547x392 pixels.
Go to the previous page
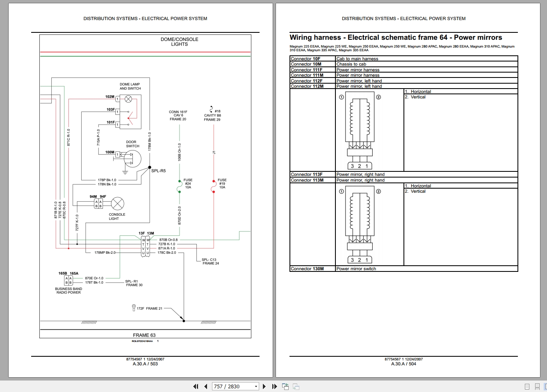tap(206, 386)
